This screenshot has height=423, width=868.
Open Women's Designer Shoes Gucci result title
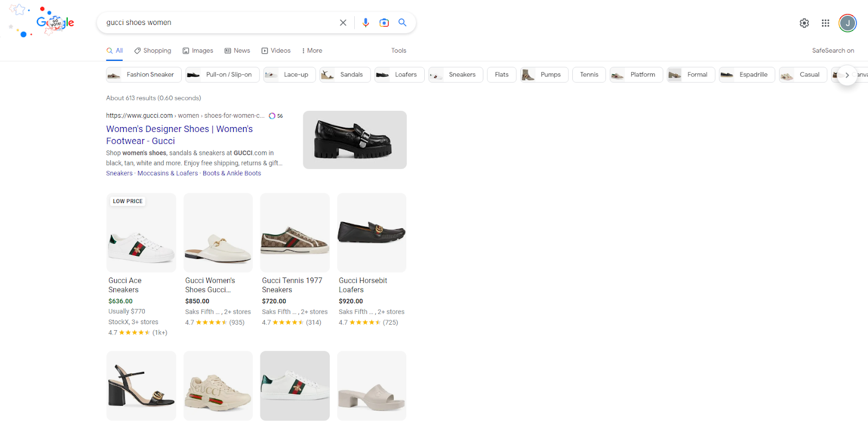(x=180, y=135)
